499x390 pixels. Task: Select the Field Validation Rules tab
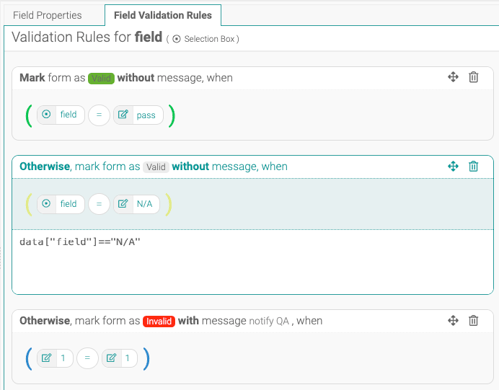[x=163, y=15]
